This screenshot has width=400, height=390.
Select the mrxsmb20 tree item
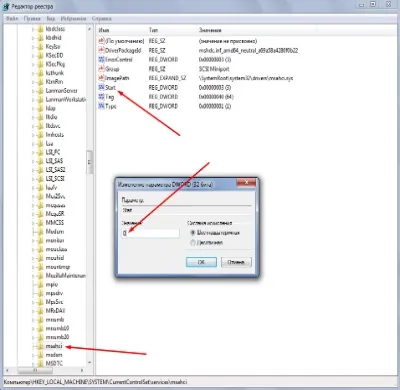[x=57, y=337]
